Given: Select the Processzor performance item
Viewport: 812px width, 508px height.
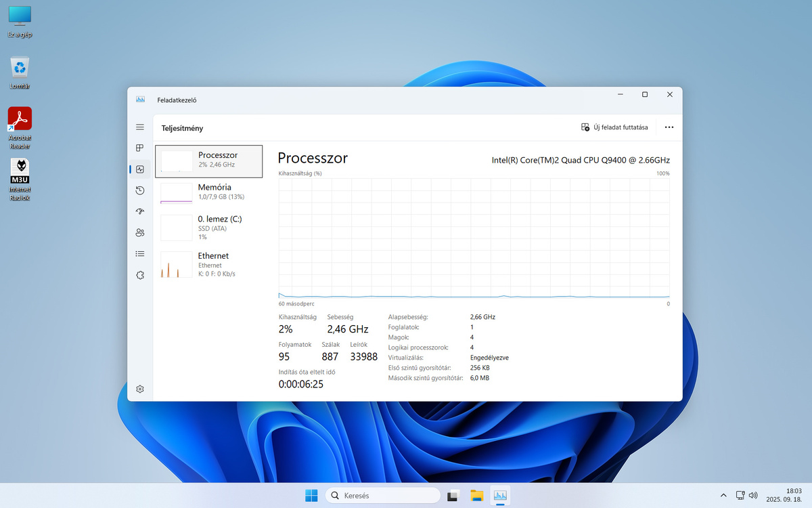Looking at the screenshot, I should (x=209, y=161).
